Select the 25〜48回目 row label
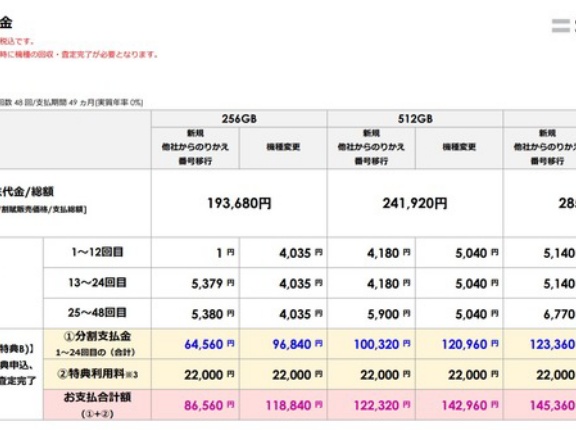Screen dimensions: 576x430 [x=97, y=313]
